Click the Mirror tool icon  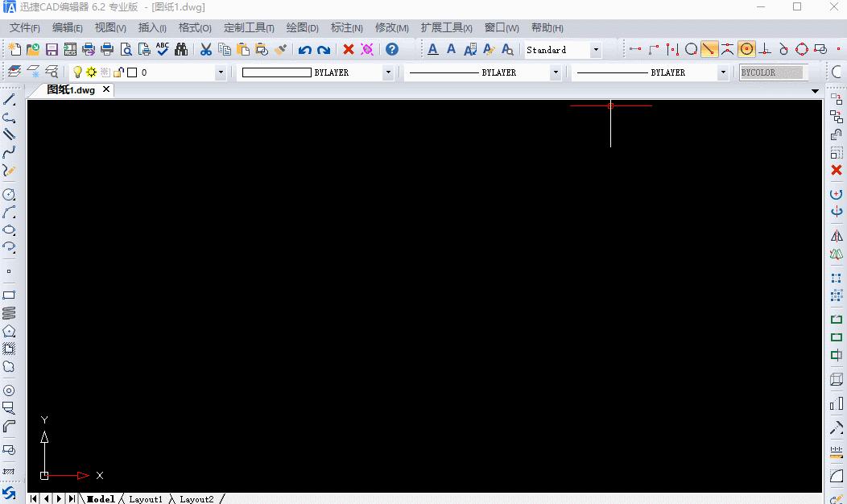point(837,236)
